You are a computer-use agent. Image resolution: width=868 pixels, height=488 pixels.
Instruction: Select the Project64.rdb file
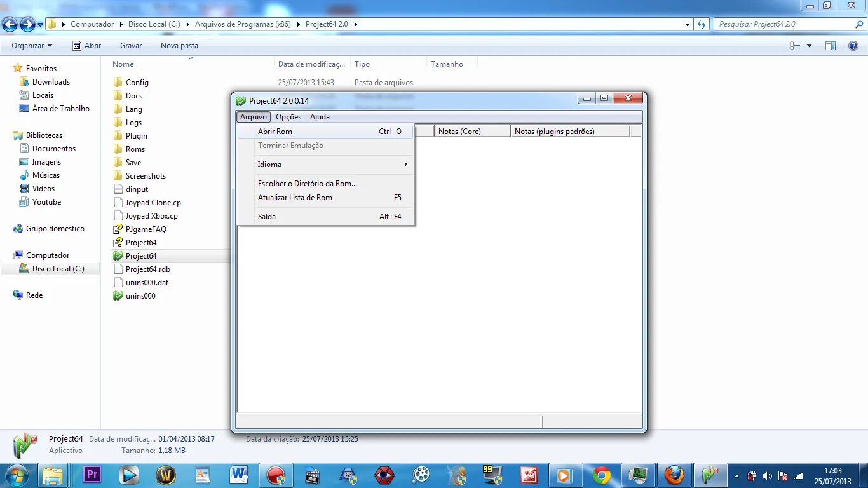pyautogui.click(x=142, y=269)
